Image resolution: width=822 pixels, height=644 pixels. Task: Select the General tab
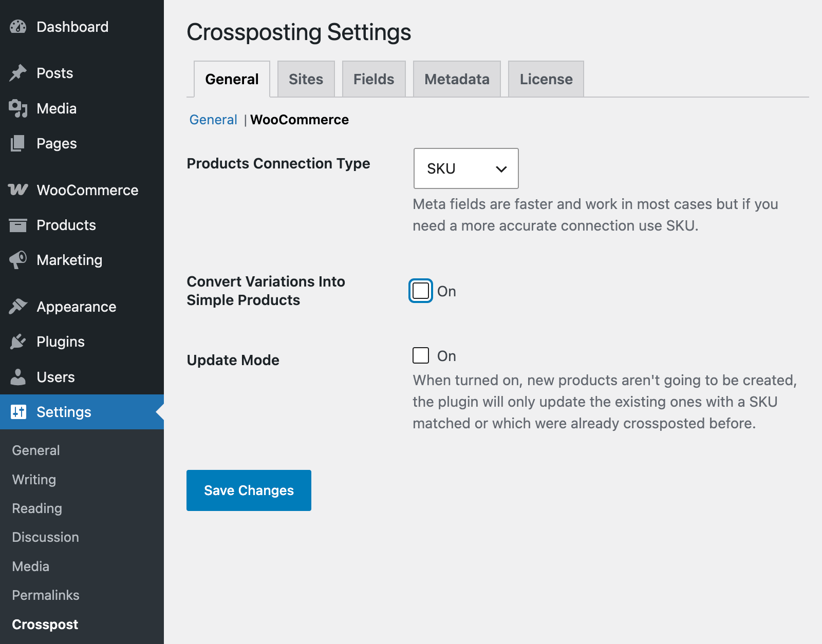[232, 79]
